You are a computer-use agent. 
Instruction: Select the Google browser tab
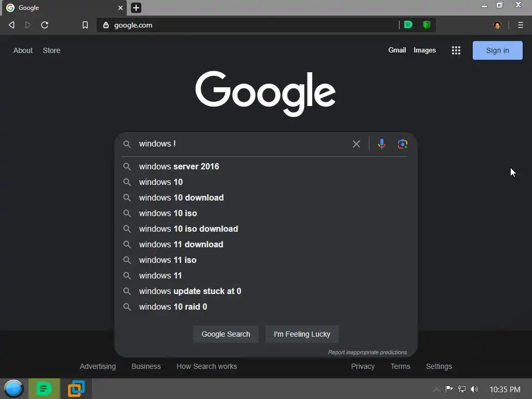[64, 8]
